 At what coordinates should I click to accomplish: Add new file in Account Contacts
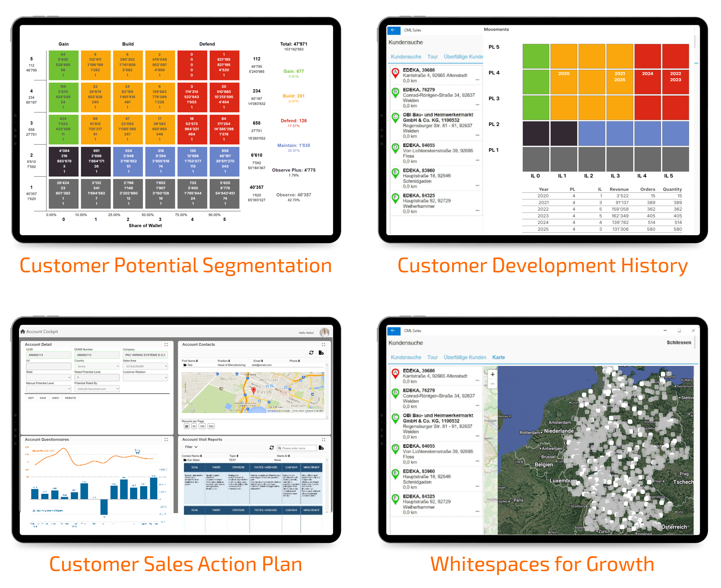(x=321, y=353)
